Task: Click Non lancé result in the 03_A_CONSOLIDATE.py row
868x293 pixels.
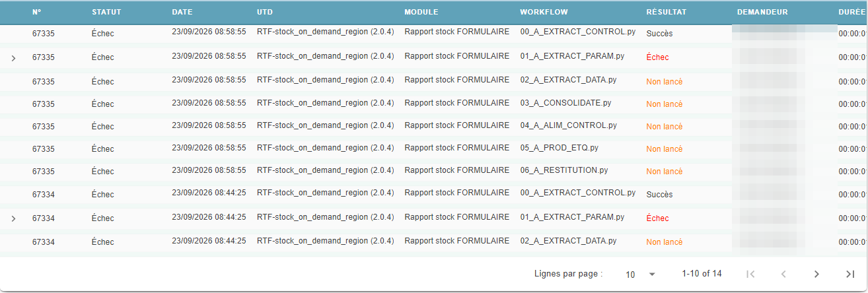Action: pyautogui.click(x=664, y=104)
